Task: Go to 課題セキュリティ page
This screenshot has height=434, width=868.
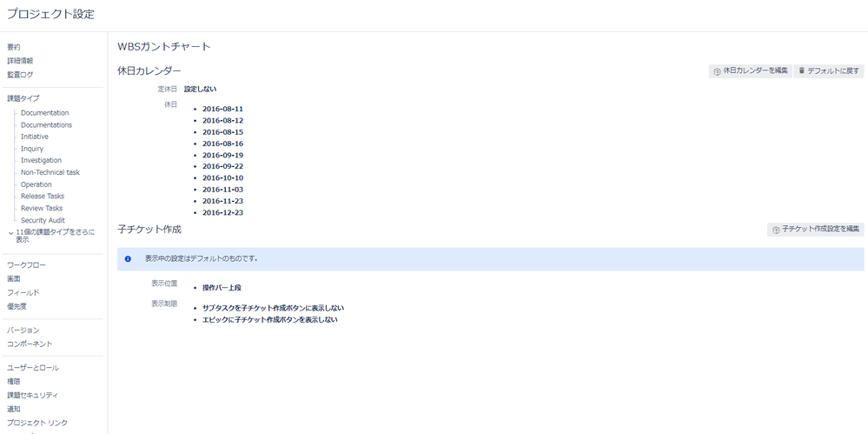Action: (x=32, y=395)
